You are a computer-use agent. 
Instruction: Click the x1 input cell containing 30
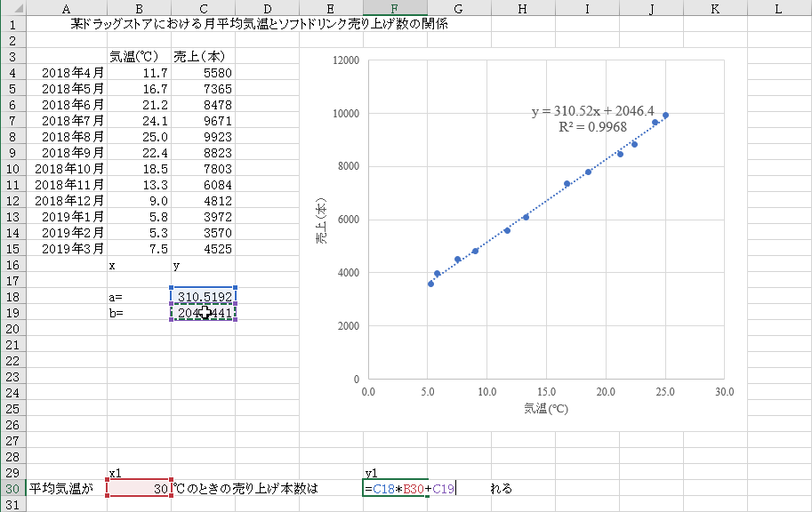pos(139,489)
